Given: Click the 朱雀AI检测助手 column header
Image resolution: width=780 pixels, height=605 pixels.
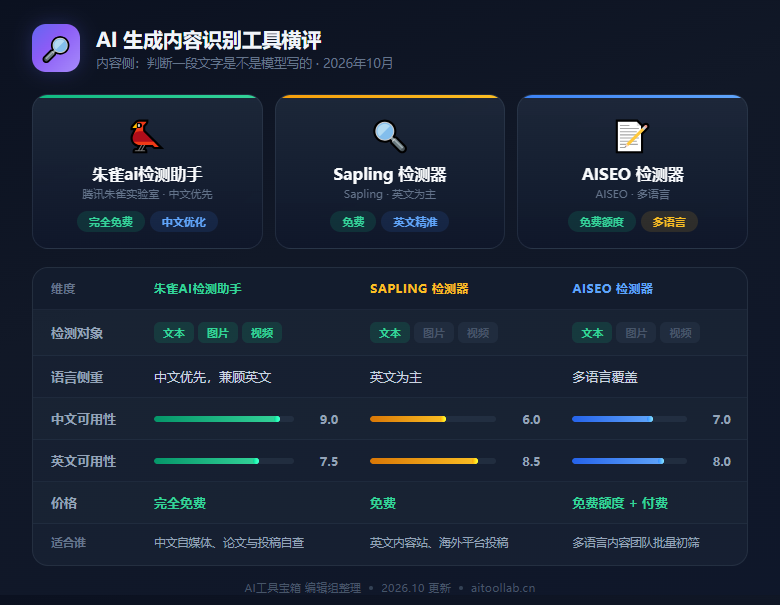Looking at the screenshot, I should [197, 289].
